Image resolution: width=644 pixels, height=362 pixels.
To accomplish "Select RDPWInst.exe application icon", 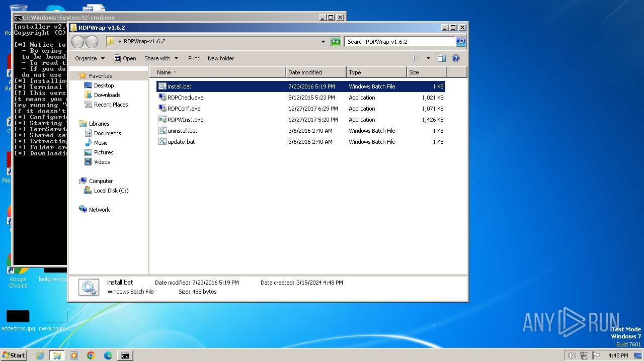I will click(x=163, y=120).
